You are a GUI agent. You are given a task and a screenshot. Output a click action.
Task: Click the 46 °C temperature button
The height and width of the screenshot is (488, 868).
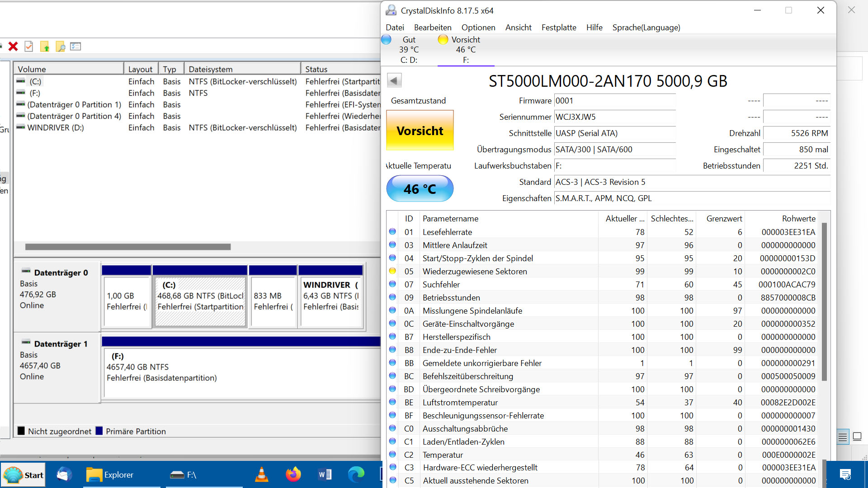[420, 189]
